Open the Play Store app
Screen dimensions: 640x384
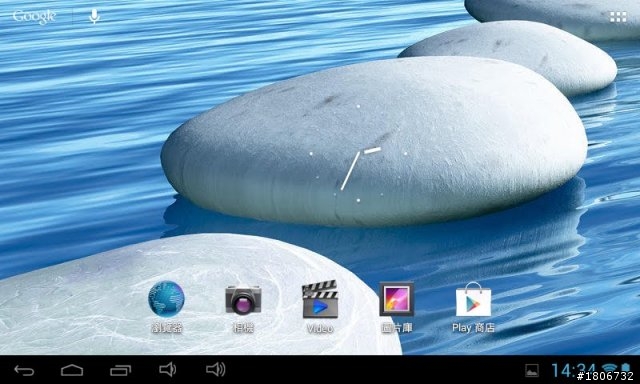pyautogui.click(x=473, y=299)
